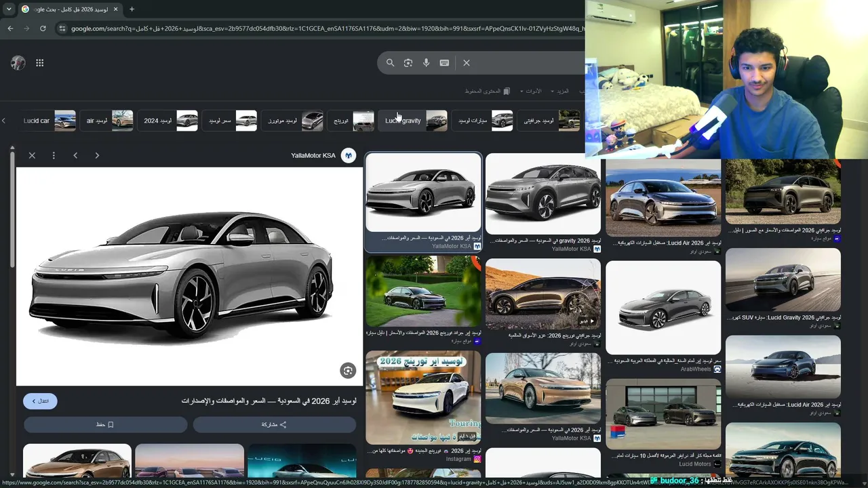Open the Lucid Gravity Touring video result
The width and height of the screenshot is (868, 488).
coord(543,294)
